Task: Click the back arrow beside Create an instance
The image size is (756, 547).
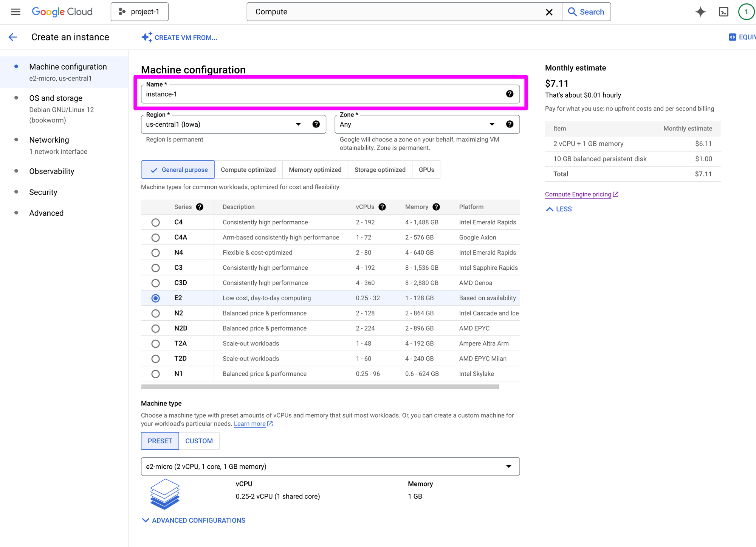Action: [x=13, y=37]
